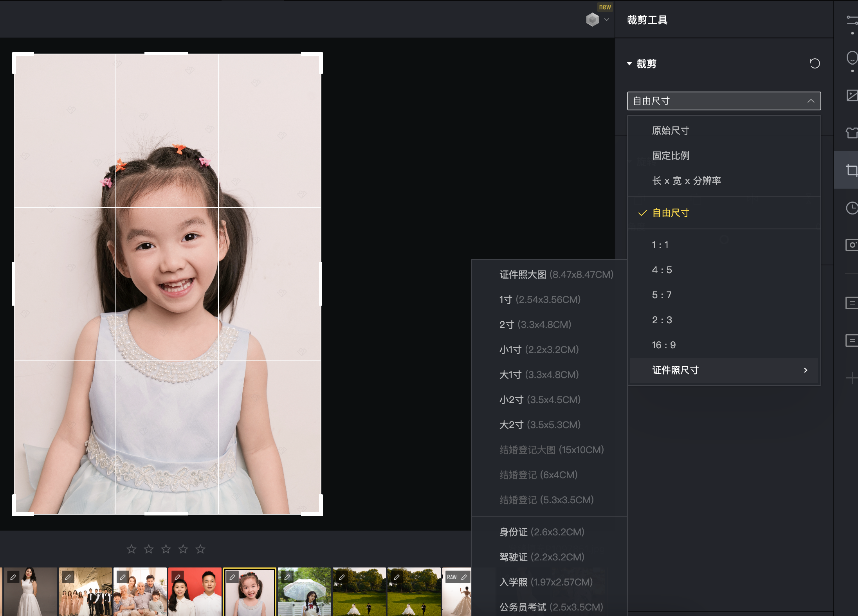Open the history clock icon

coord(852,208)
